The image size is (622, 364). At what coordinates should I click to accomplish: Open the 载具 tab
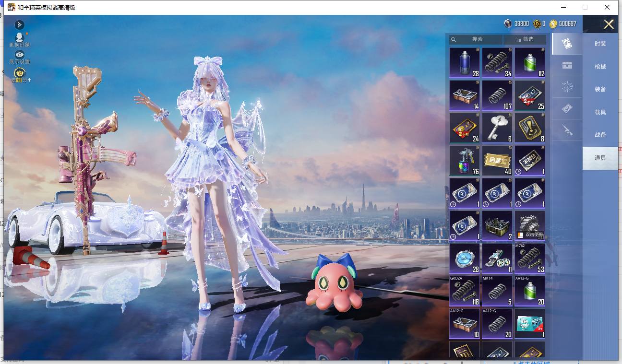pyautogui.click(x=600, y=112)
